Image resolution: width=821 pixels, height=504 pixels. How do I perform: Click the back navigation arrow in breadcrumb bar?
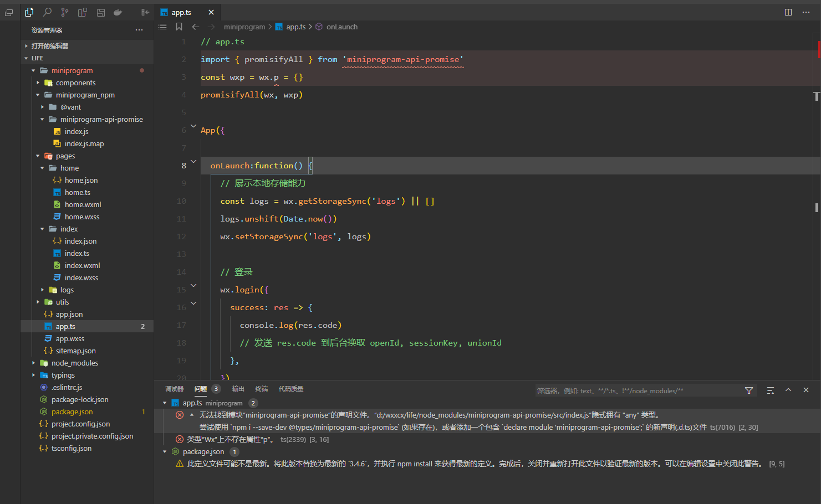point(196,27)
